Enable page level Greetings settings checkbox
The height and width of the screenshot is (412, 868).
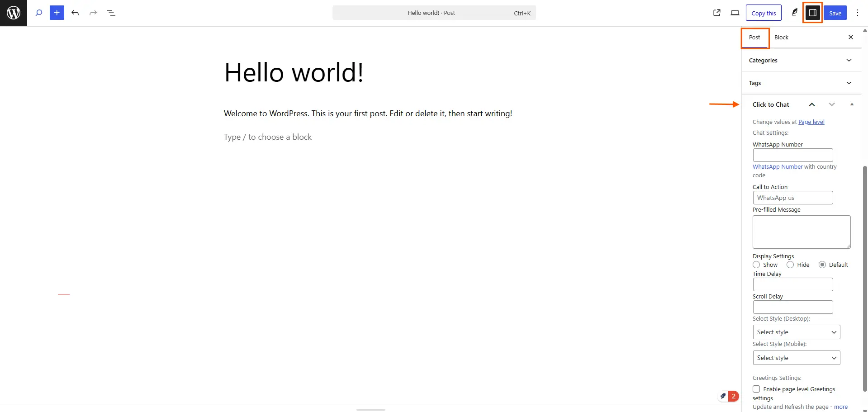pyautogui.click(x=756, y=389)
